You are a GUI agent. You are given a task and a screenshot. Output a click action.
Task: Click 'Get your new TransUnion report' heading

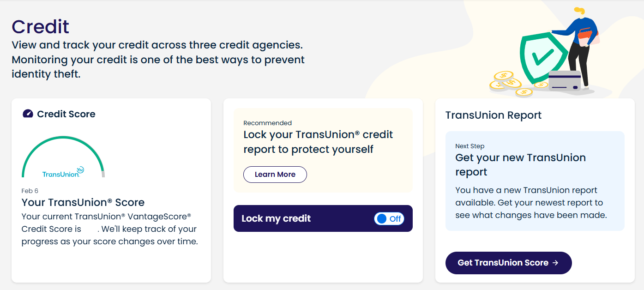pos(520,164)
